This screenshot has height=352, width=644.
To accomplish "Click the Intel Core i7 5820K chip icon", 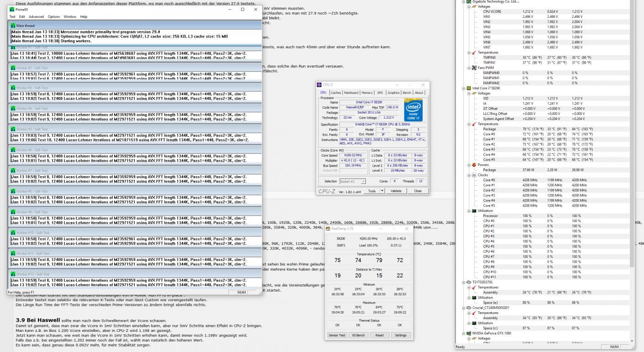I will point(469,88).
